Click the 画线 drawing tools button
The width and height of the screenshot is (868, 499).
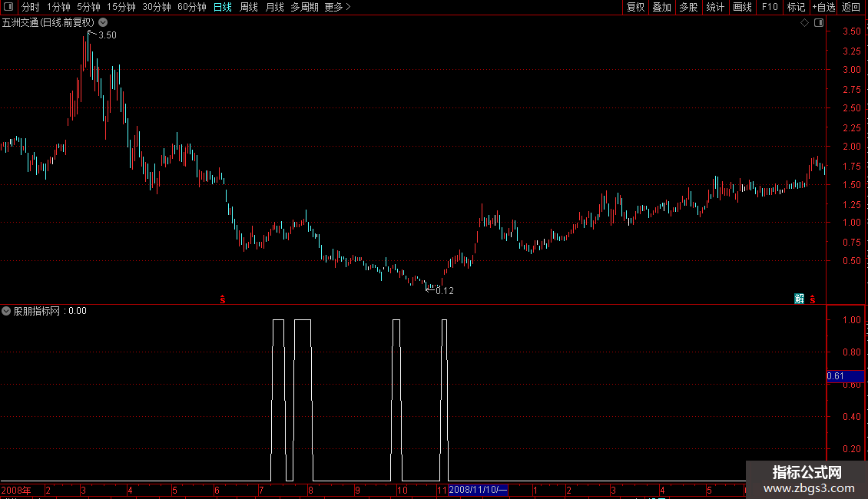click(742, 7)
